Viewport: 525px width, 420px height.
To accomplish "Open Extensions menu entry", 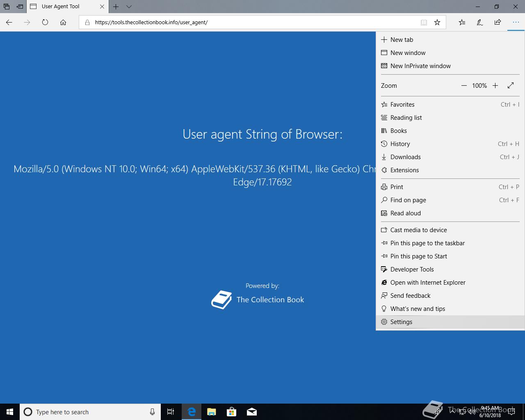I will 450,170.
